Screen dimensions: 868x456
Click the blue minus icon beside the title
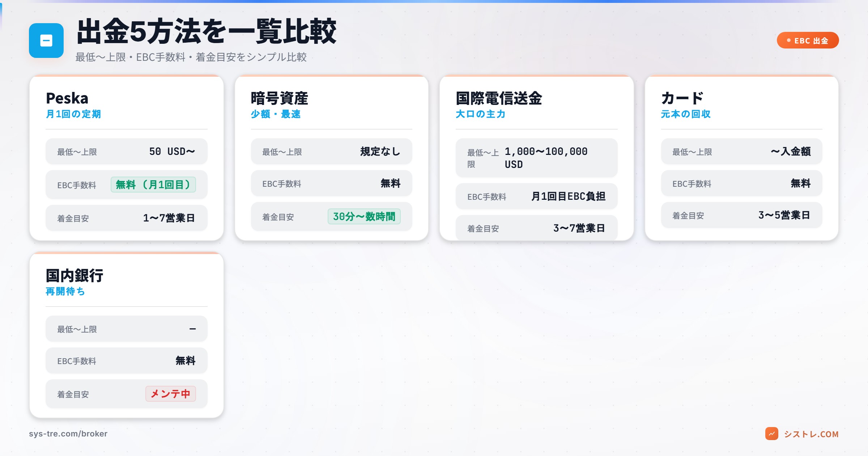46,41
